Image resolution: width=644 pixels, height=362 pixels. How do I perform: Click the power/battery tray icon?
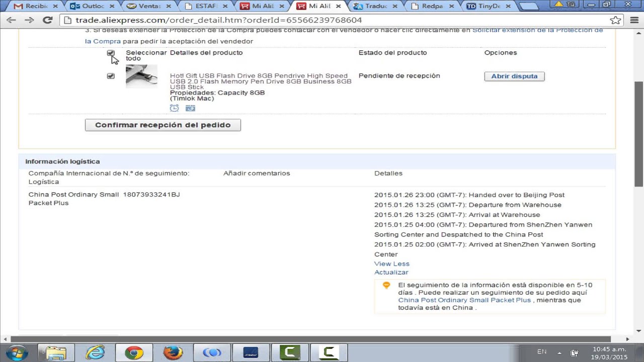pyautogui.click(x=575, y=352)
